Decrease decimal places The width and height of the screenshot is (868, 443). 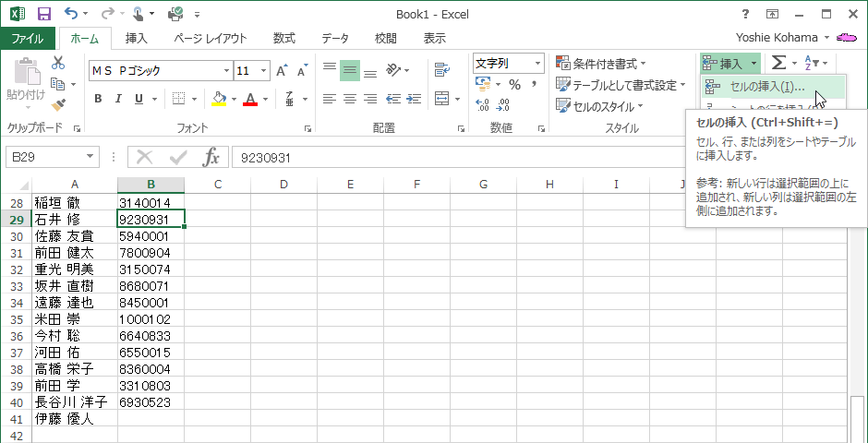503,105
